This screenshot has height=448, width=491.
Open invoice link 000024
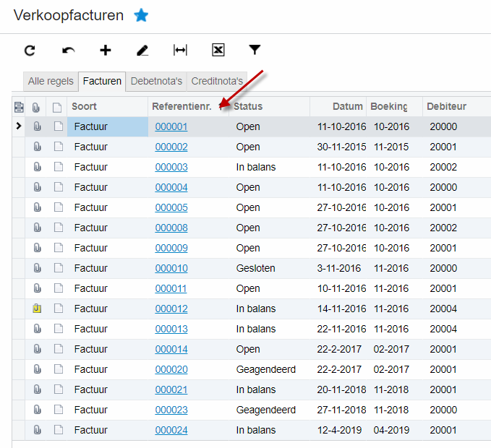[x=171, y=430]
